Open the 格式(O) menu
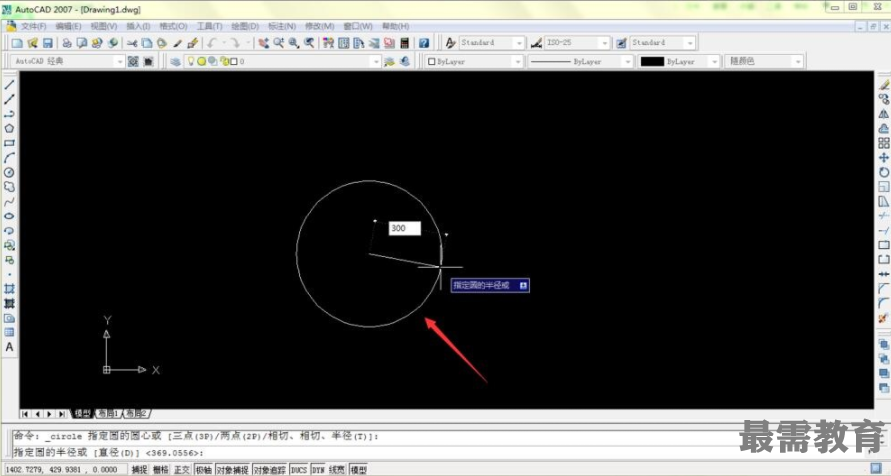This screenshot has height=476, width=891. pos(173,27)
